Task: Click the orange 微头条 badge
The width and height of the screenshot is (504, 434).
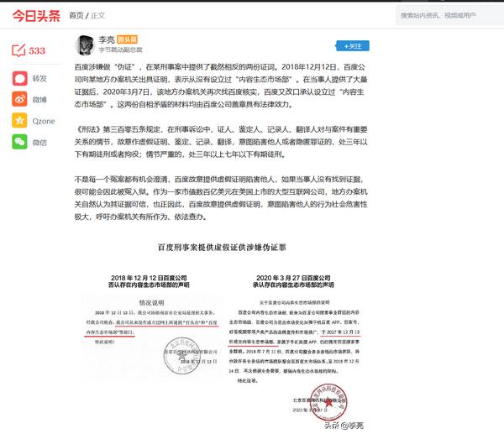Action: coord(127,39)
